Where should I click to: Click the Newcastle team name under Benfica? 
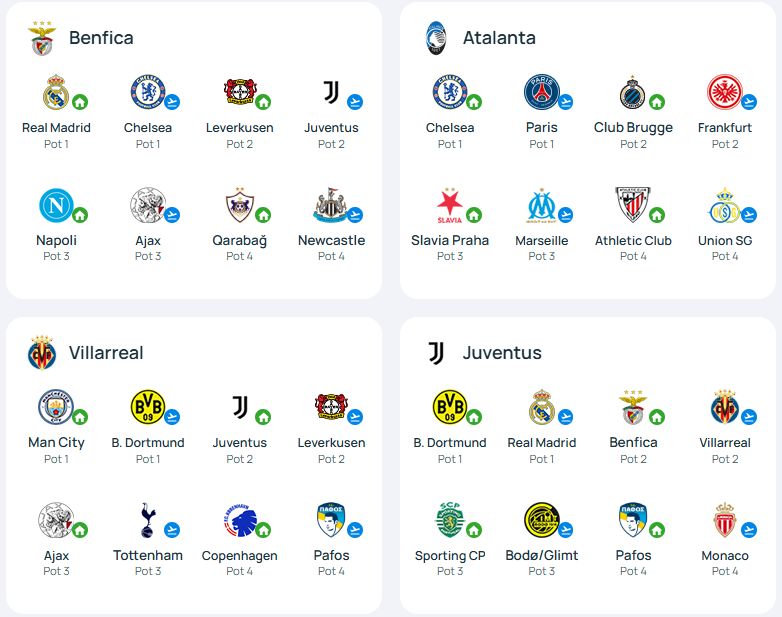(331, 240)
